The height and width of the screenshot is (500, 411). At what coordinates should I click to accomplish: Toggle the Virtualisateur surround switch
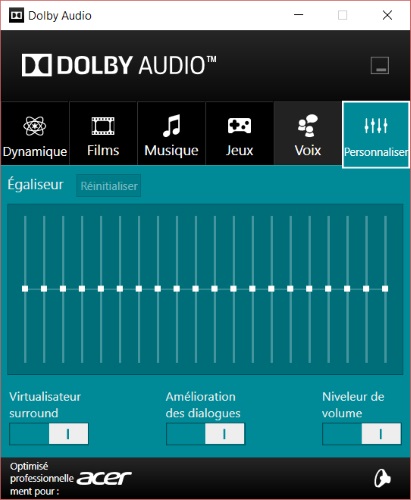(x=49, y=434)
